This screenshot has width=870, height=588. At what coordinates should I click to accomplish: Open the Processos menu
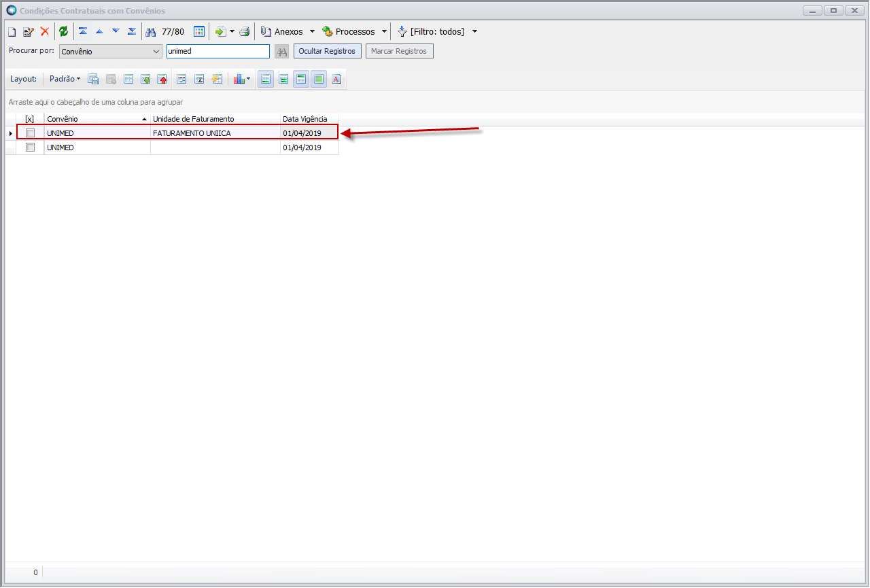(x=349, y=31)
